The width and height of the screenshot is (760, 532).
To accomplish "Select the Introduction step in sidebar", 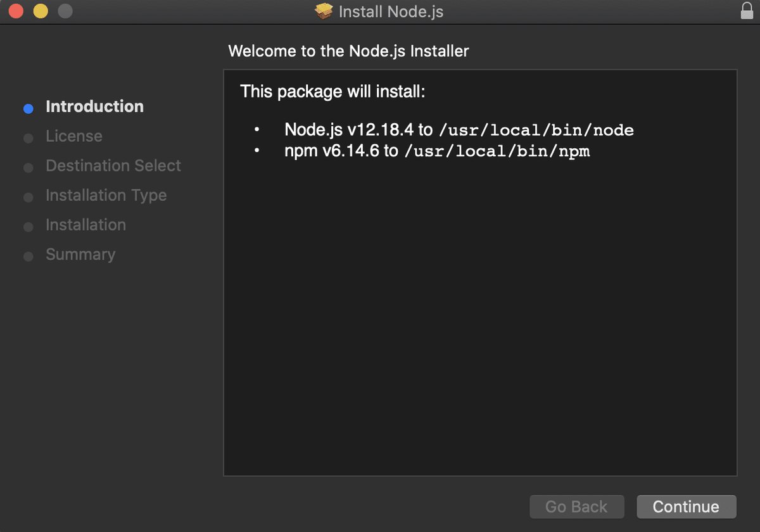I will (94, 106).
